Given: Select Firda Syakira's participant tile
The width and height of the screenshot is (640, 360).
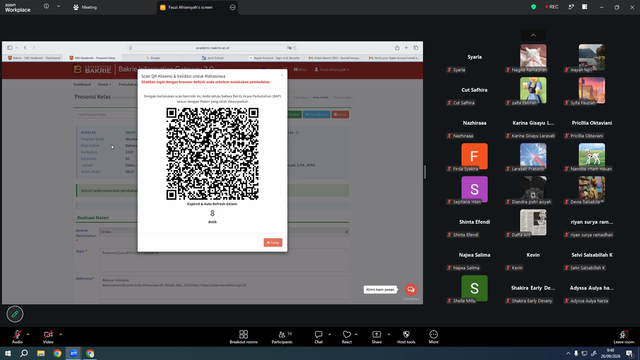Looking at the screenshot, I should coord(474,156).
